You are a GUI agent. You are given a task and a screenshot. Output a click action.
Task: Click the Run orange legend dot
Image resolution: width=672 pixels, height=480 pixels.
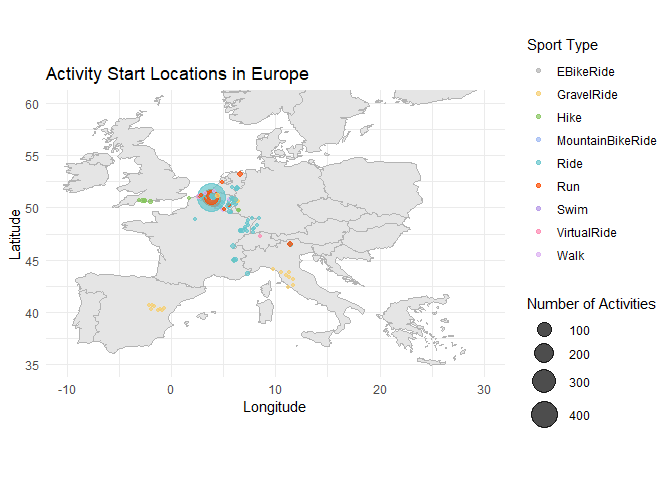(x=539, y=187)
